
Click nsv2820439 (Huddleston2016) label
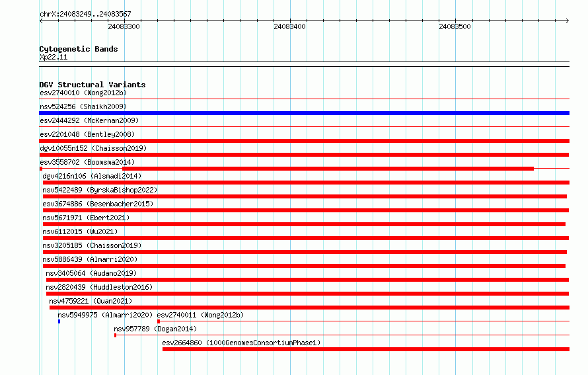click(x=99, y=287)
